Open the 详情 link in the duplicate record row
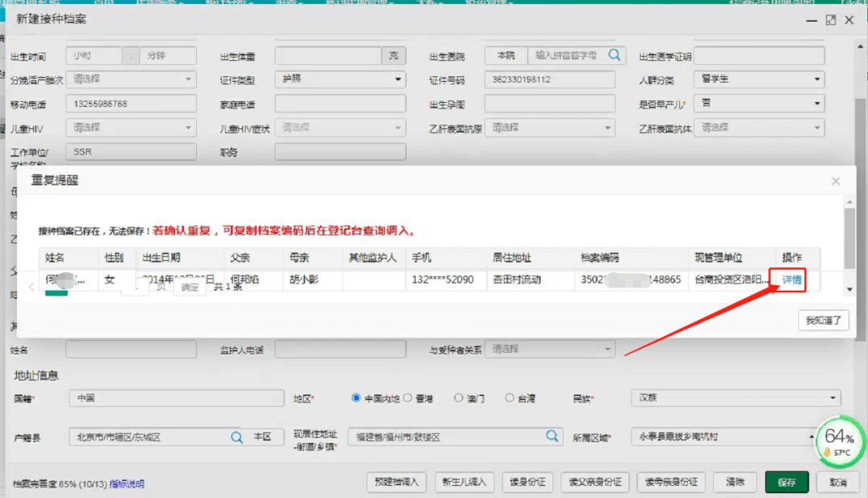868x498 pixels. coord(792,280)
